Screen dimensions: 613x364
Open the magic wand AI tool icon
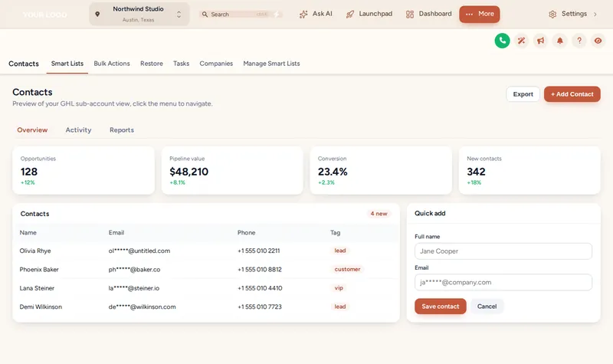tap(521, 41)
